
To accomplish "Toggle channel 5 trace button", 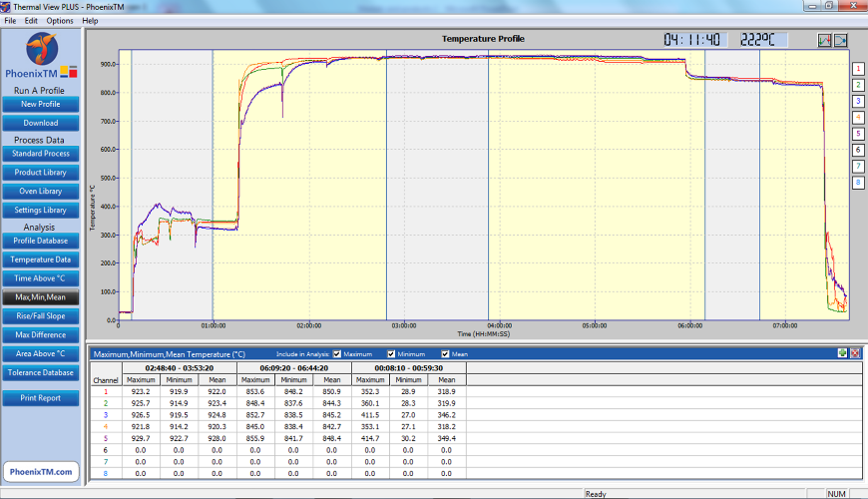I will point(857,133).
